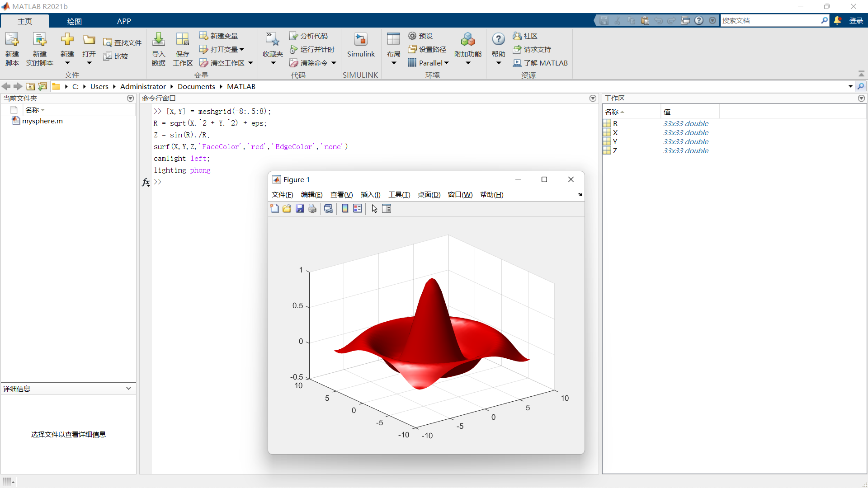868x488 pixels.
Task: Expand the 收藏夹 favorites dropdown
Action: pyautogui.click(x=273, y=63)
